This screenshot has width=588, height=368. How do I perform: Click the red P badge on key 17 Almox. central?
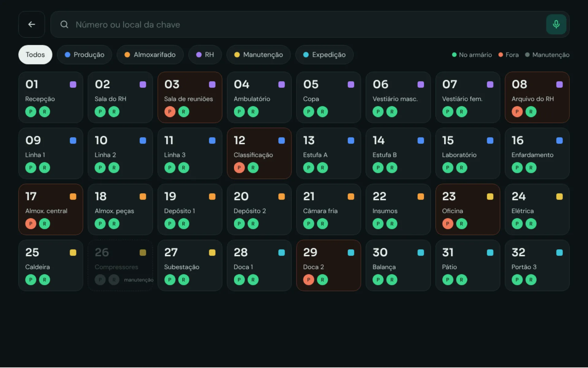coord(31,224)
